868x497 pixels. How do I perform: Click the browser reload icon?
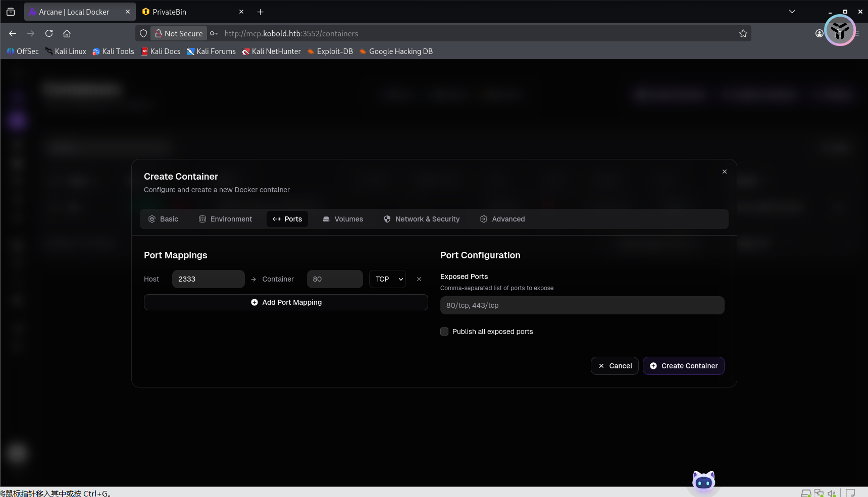49,33
